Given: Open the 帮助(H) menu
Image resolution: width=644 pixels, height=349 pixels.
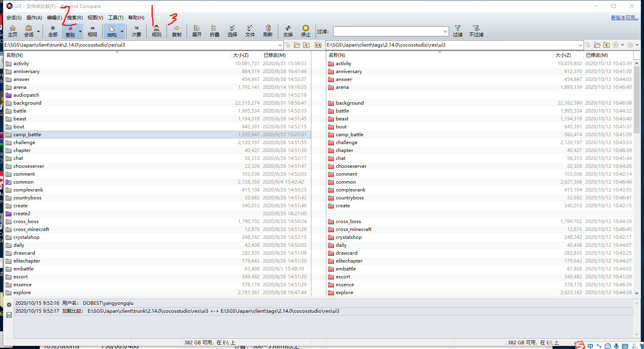Looking at the screenshot, I should point(136,18).
